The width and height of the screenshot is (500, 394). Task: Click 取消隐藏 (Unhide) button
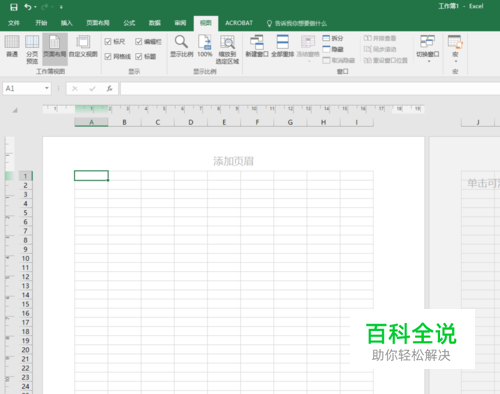click(339, 60)
